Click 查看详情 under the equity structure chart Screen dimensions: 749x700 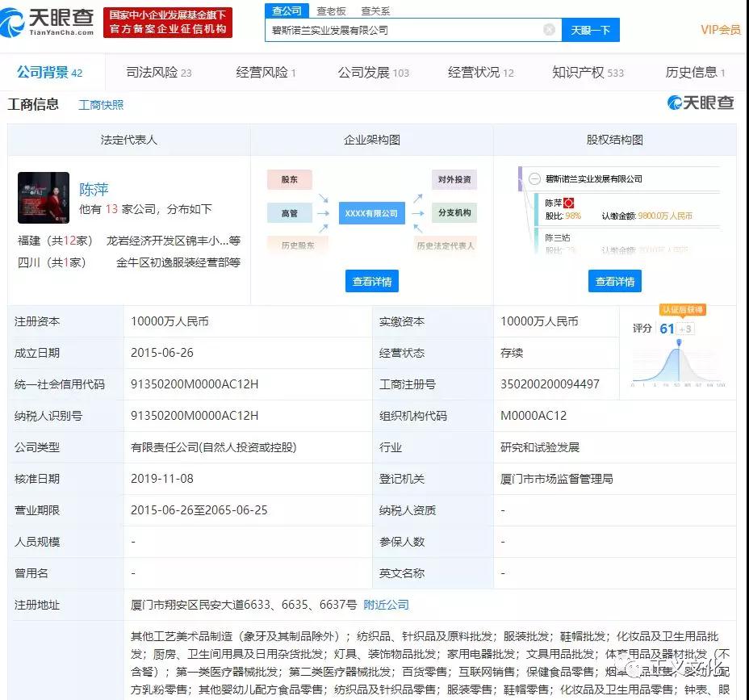[x=615, y=282]
